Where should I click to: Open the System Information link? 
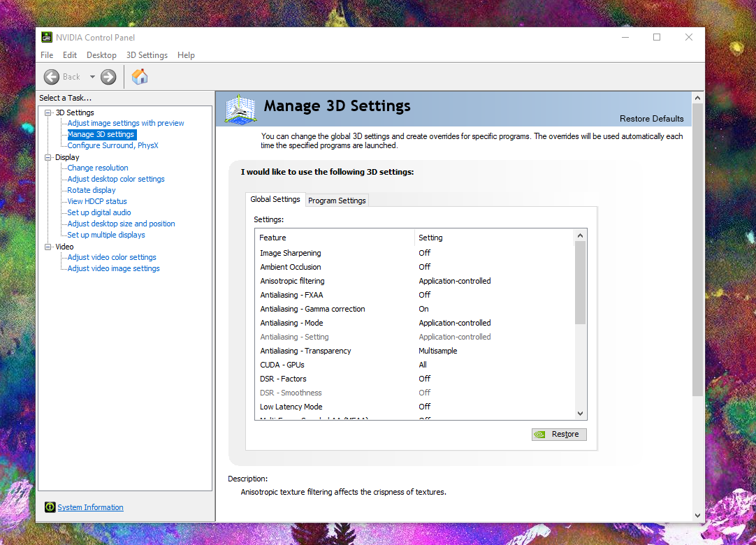[x=91, y=507]
